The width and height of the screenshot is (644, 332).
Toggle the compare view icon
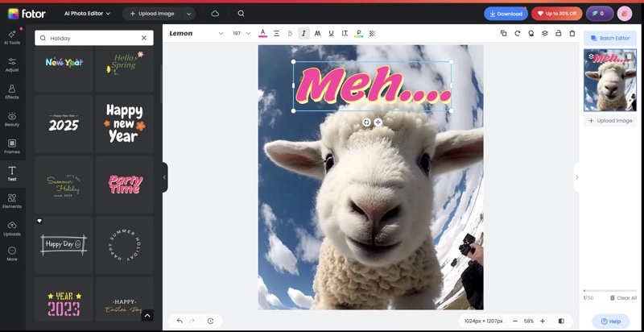(x=561, y=321)
